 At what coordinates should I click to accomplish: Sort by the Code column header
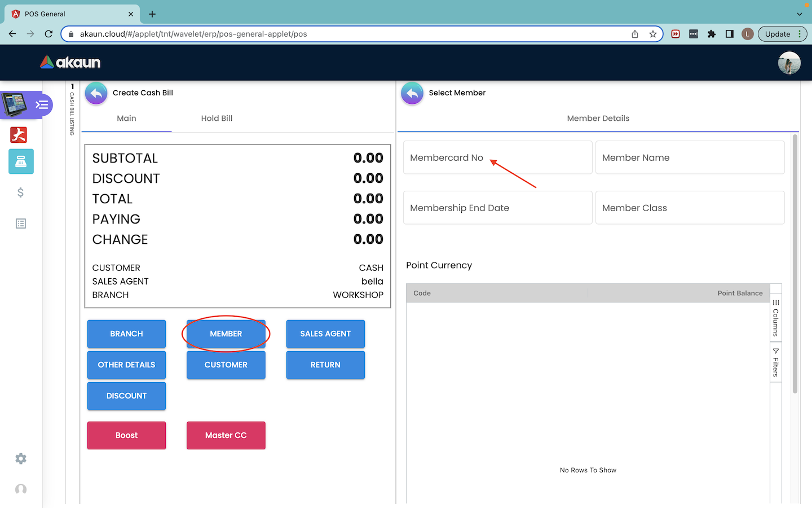[497, 294]
